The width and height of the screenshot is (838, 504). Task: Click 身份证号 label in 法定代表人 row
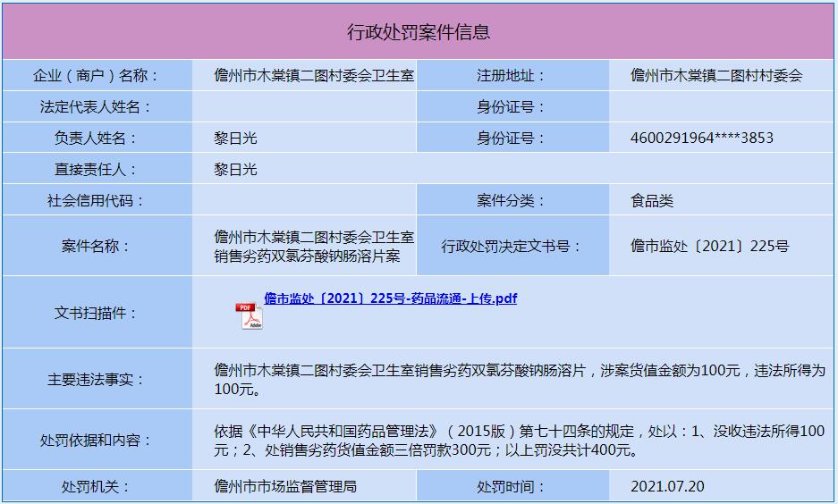click(512, 106)
